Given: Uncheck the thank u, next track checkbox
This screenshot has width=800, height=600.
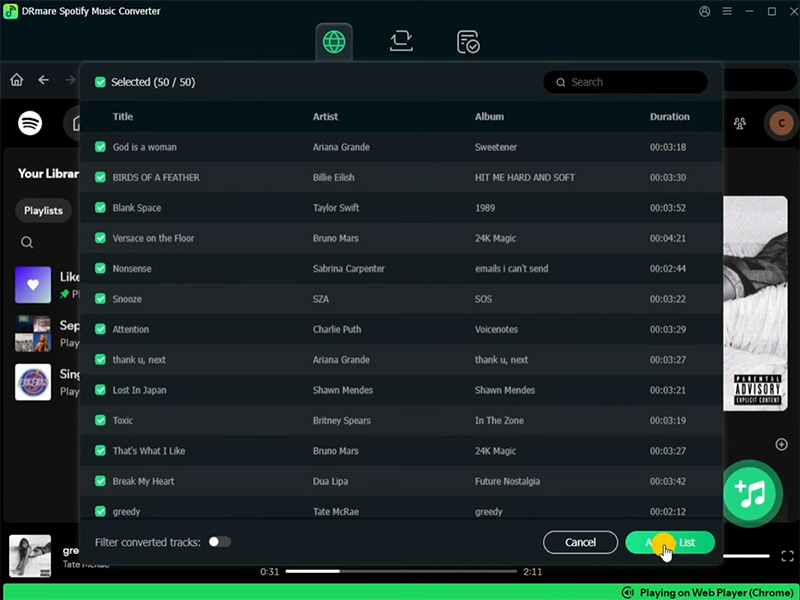Looking at the screenshot, I should [100, 359].
